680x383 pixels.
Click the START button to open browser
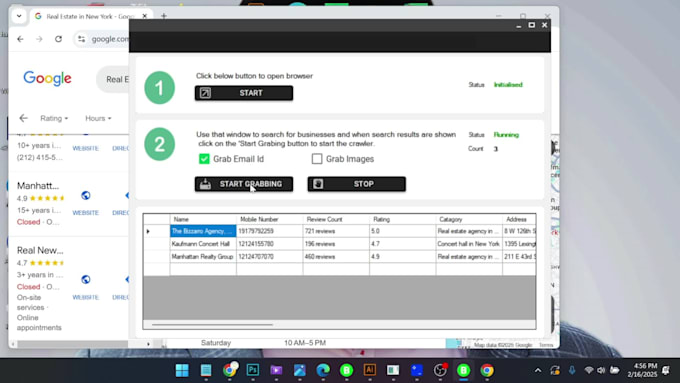point(244,93)
